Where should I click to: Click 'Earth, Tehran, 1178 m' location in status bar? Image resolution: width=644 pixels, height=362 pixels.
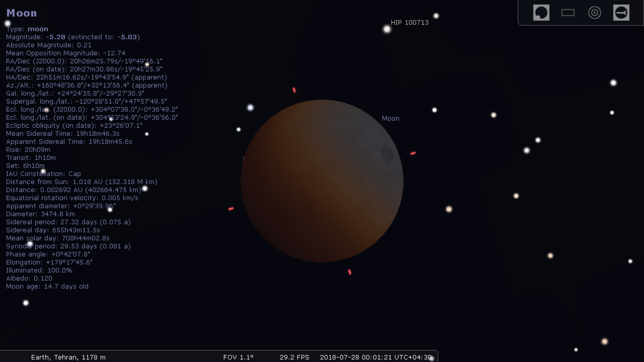click(x=68, y=357)
